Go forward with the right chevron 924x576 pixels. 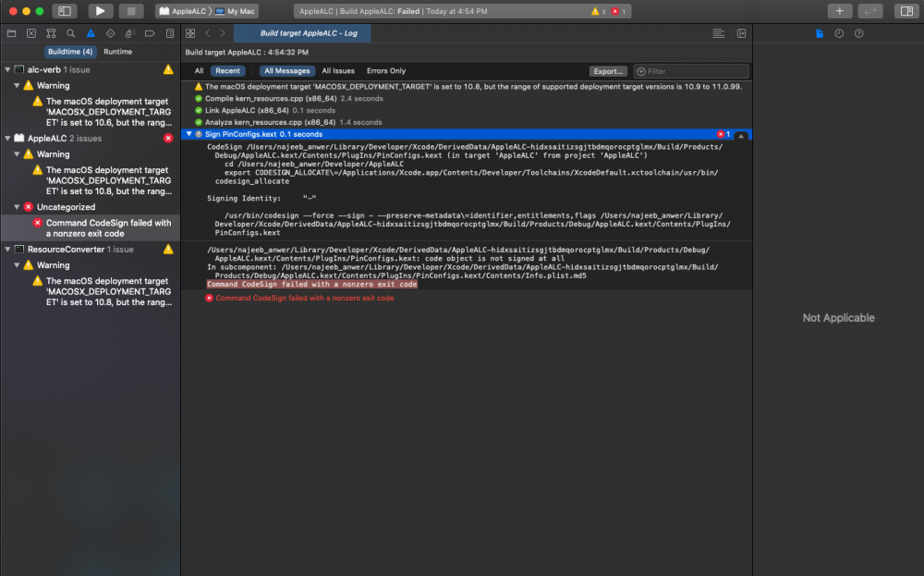point(223,33)
